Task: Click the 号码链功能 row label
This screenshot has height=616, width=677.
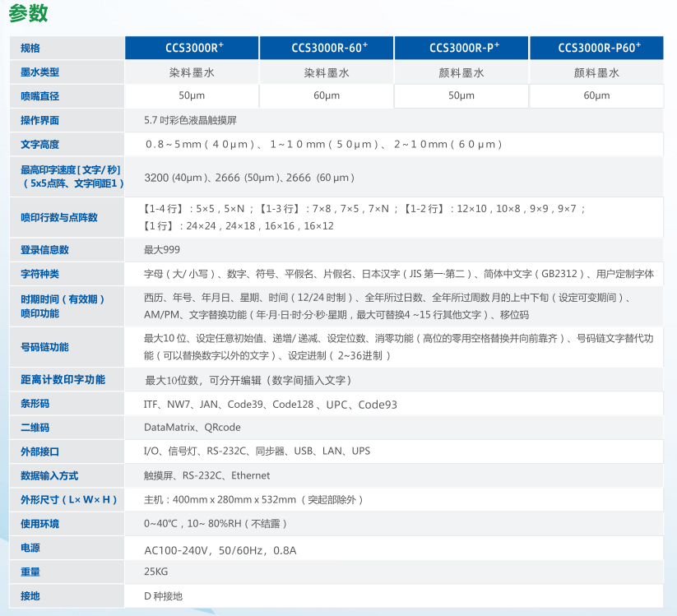Action: coord(44,346)
